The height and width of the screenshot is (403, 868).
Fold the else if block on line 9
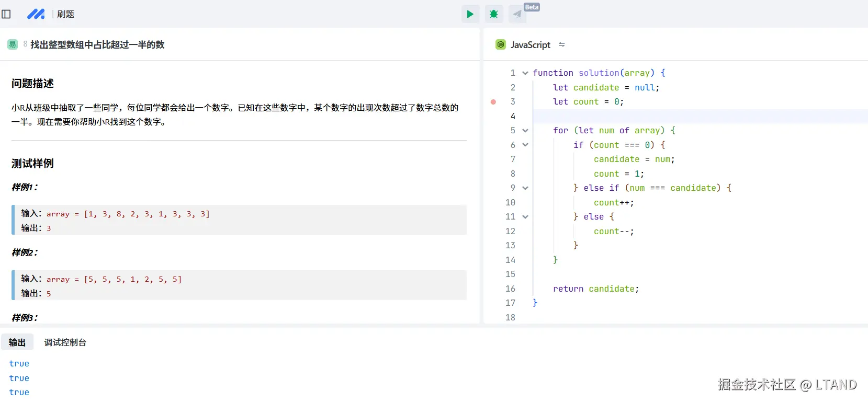pos(525,188)
